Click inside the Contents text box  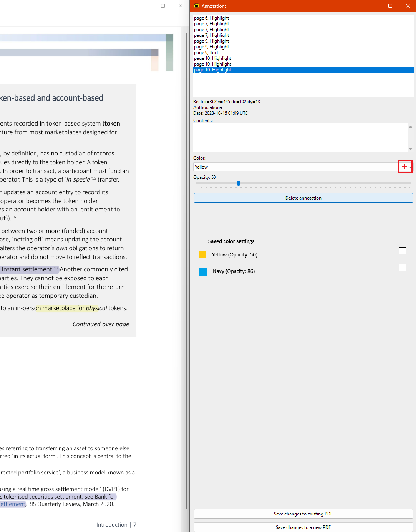pos(300,137)
